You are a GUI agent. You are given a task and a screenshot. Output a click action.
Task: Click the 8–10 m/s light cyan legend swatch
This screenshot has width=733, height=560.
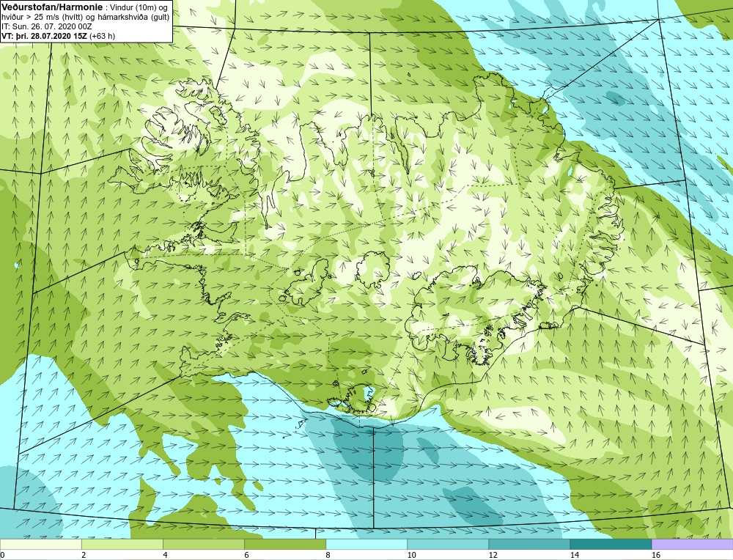click(366, 544)
